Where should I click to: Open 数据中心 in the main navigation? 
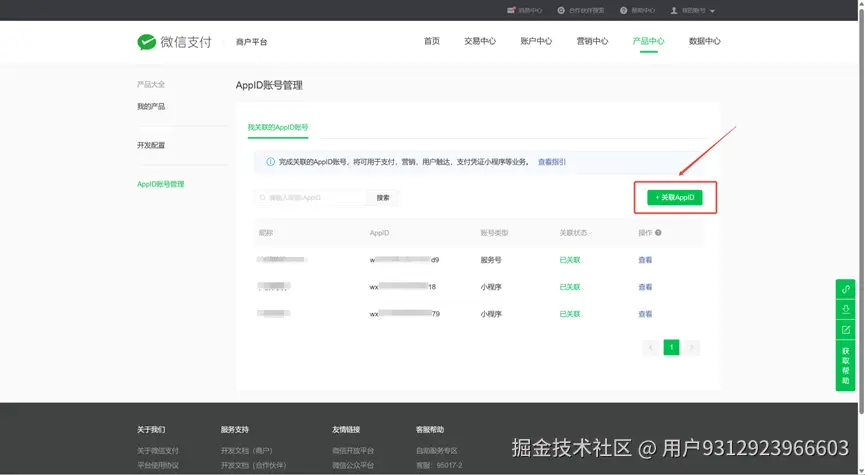pyautogui.click(x=704, y=41)
